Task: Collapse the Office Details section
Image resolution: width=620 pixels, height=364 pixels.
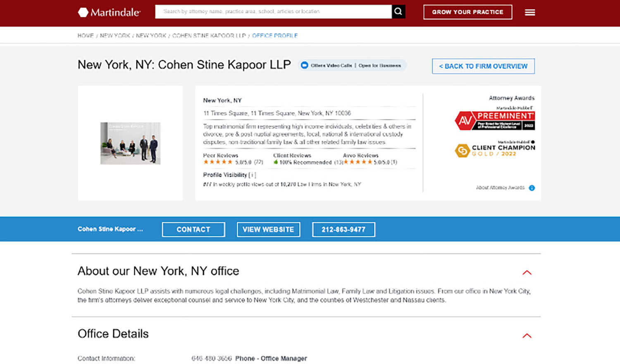Action: click(527, 336)
